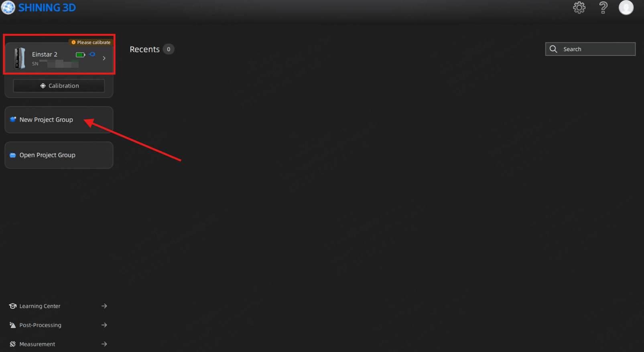644x352 pixels.
Task: Open Learning Center arrow
Action: 104,306
